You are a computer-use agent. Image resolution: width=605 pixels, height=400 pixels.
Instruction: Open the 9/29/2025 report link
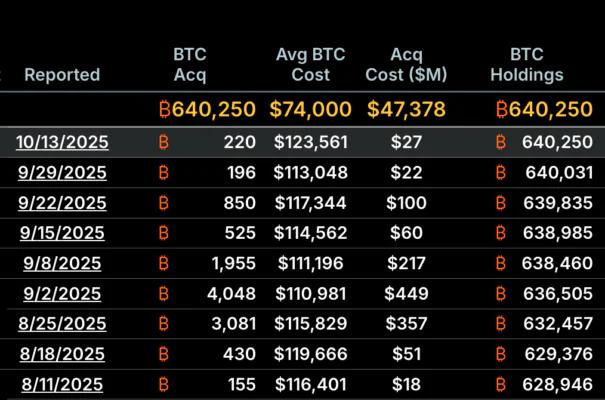coord(62,173)
